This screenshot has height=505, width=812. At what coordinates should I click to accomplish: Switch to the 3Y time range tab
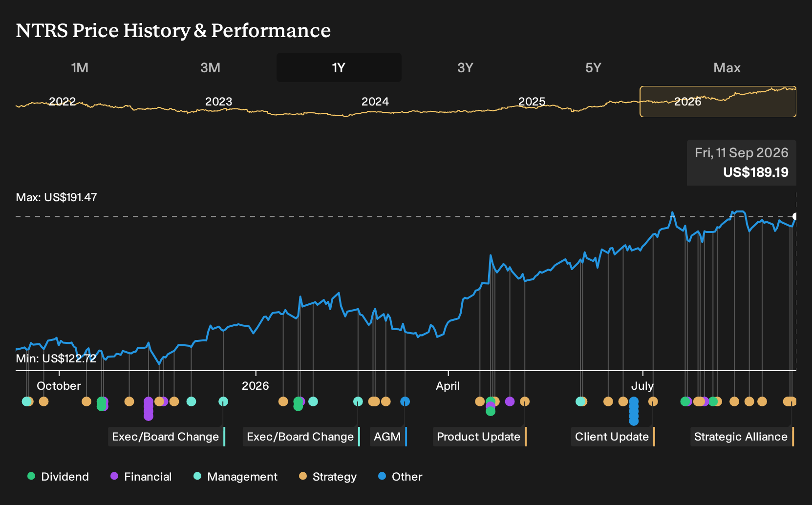(x=465, y=67)
